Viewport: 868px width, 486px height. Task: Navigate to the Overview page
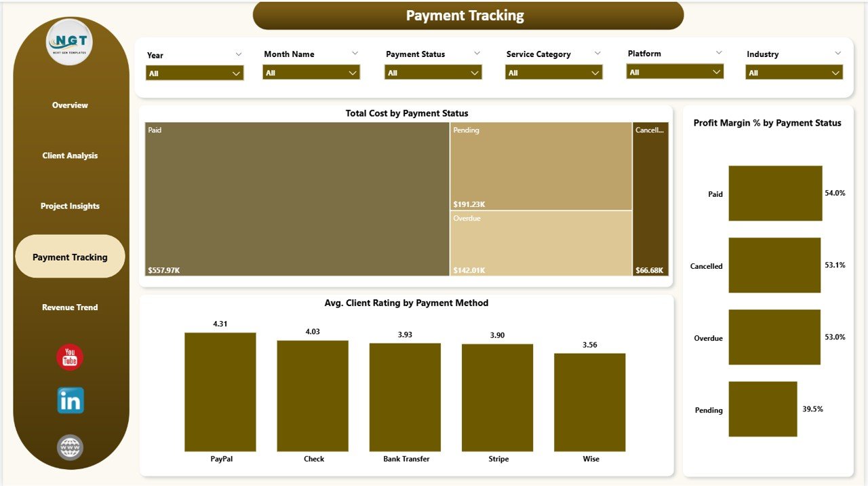[x=69, y=105]
